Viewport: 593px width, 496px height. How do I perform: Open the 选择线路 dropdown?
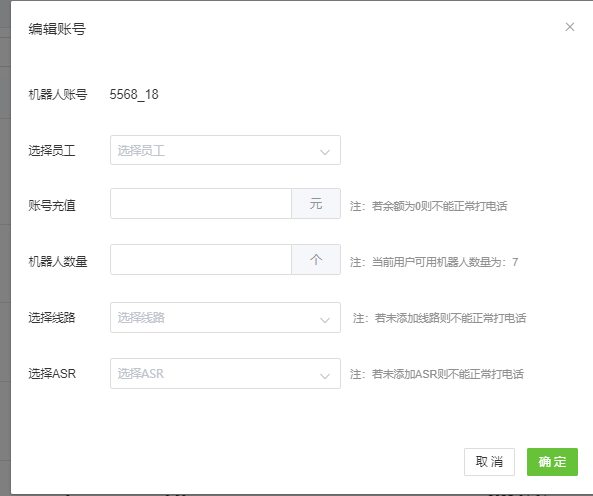click(x=225, y=318)
